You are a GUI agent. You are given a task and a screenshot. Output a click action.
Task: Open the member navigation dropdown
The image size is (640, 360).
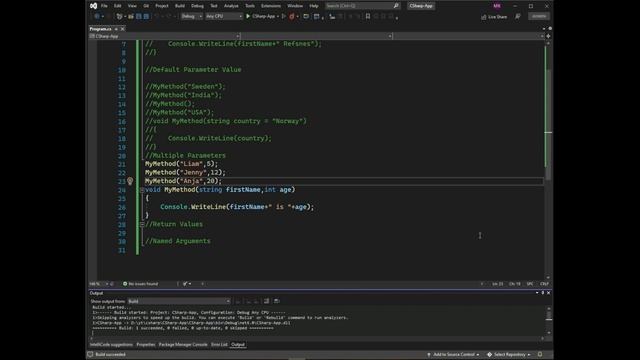[x=469, y=36]
